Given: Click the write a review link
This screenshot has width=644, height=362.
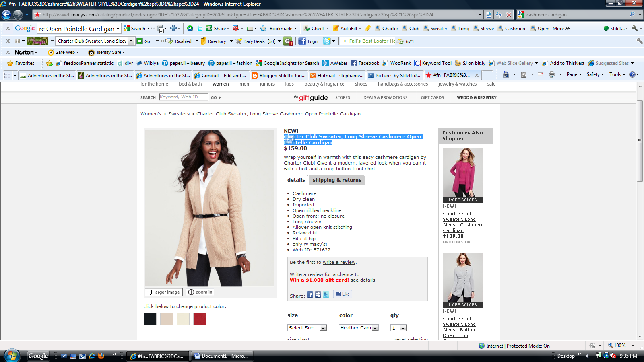Looking at the screenshot, I should pos(339,262).
